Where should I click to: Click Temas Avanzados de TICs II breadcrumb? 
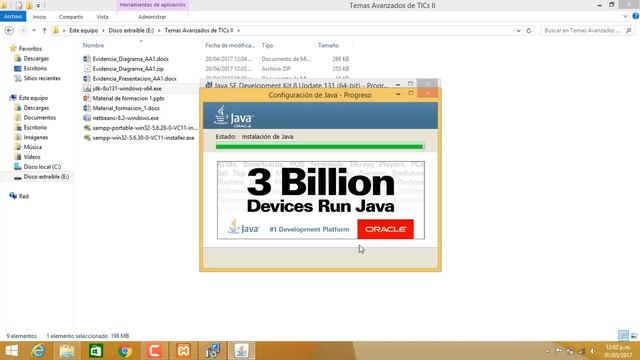(x=199, y=31)
